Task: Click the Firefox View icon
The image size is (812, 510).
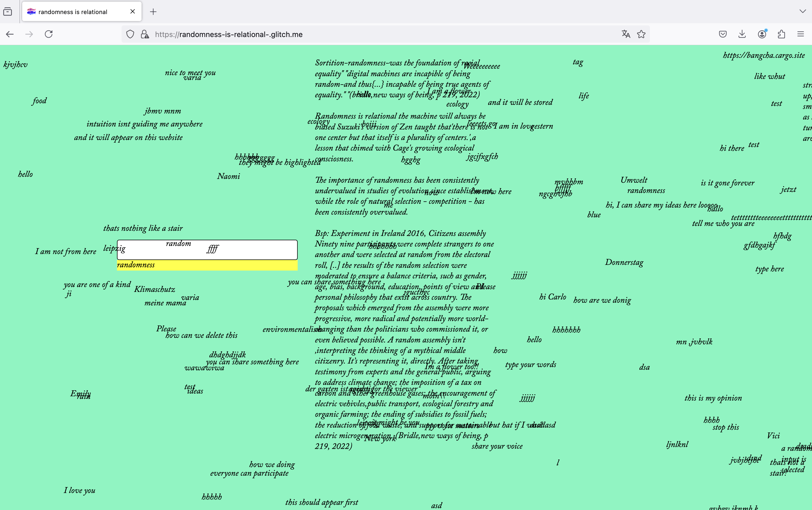Action: tap(8, 12)
